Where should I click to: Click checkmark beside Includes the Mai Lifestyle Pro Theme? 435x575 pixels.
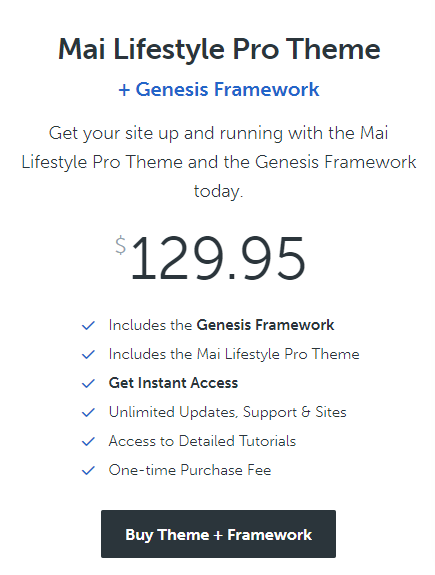(x=88, y=354)
